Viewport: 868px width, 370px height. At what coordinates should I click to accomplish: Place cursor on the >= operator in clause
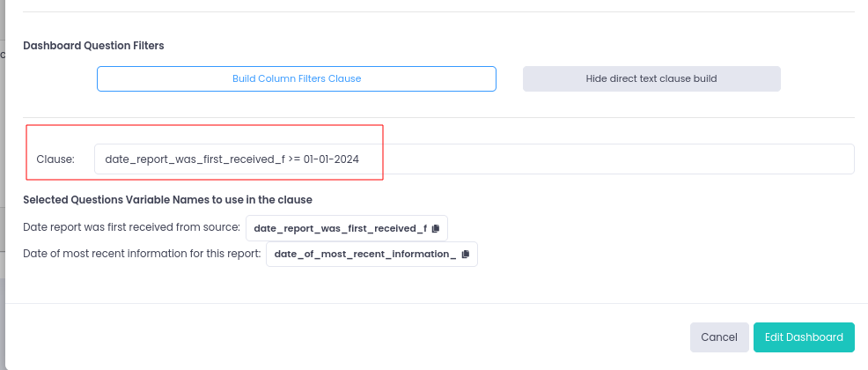tap(294, 159)
